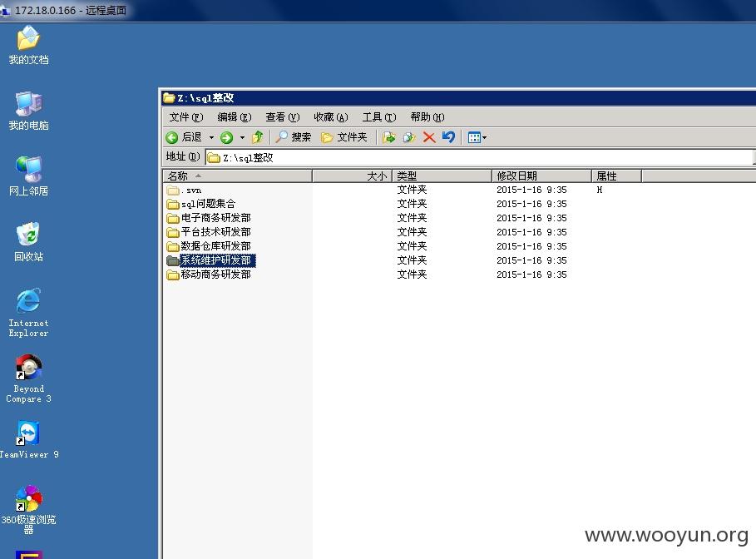Select the 数据仓库研发部 folder
Viewport: 756px width, 559px height.
(x=216, y=246)
